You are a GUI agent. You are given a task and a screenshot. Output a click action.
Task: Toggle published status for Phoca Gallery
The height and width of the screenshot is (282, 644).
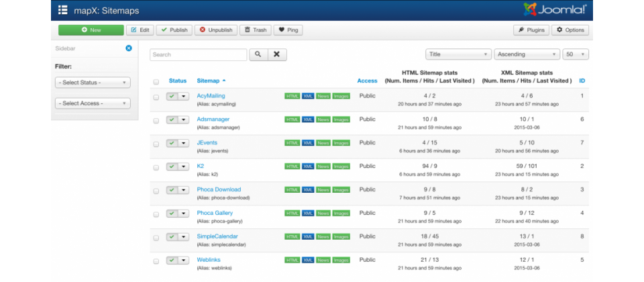172,214
